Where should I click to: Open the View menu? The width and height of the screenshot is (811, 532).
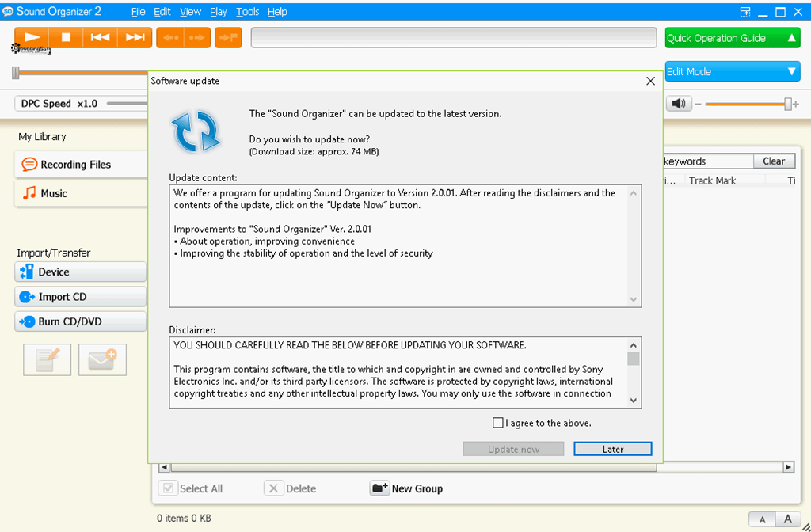coord(191,11)
